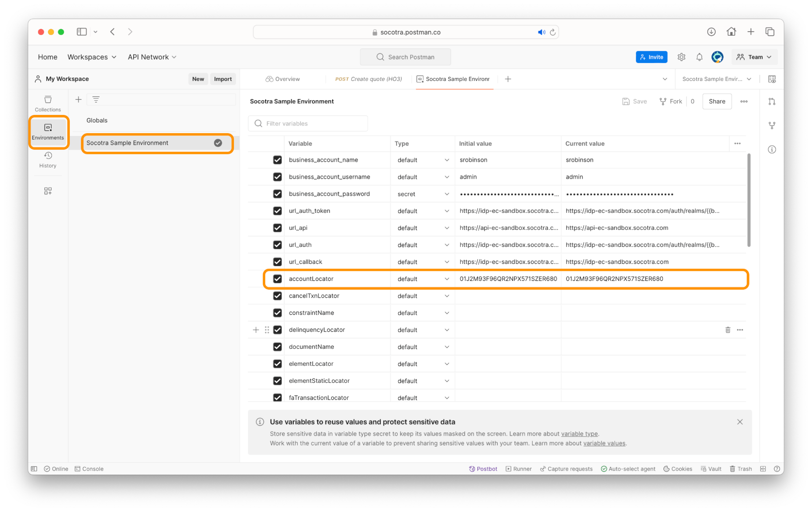812x512 pixels.
Task: Open Trash from the status bar
Action: [741, 469]
